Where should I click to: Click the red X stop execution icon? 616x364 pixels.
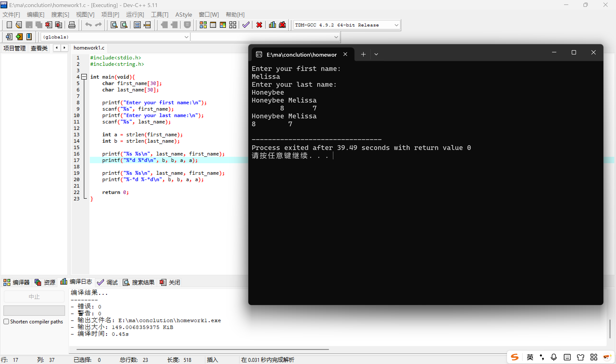(x=259, y=25)
